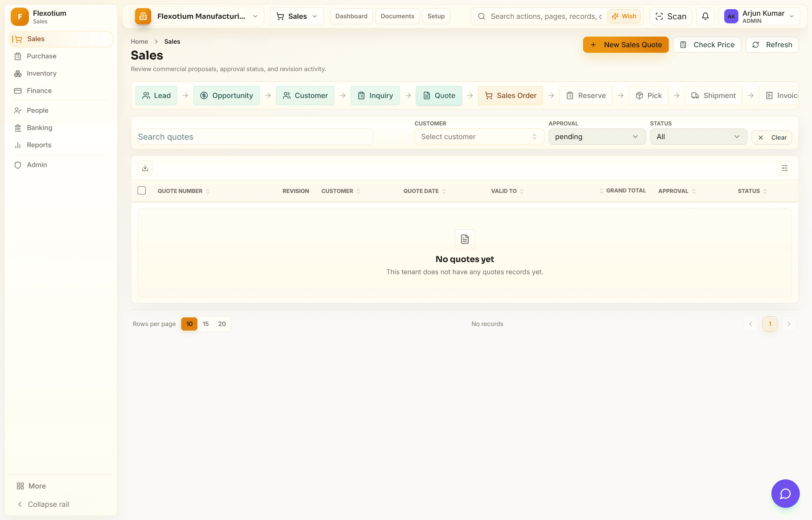Create a New Sales Quote
The image size is (812, 520).
point(626,45)
